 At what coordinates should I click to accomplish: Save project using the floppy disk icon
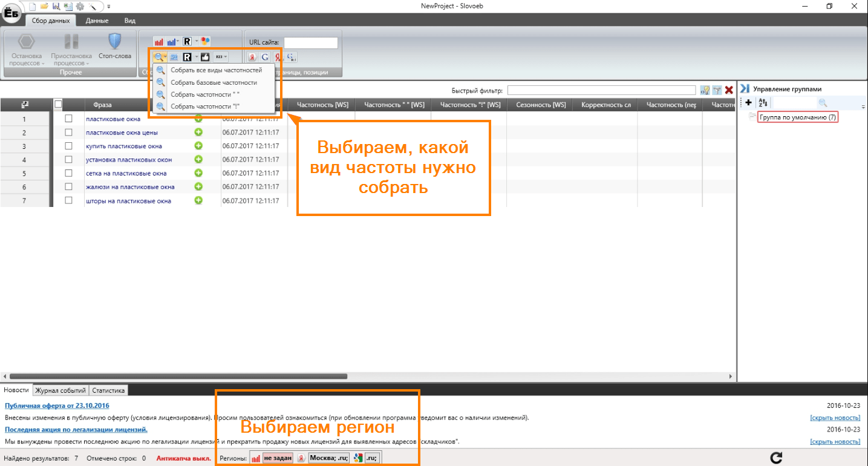pyautogui.click(x=56, y=6)
